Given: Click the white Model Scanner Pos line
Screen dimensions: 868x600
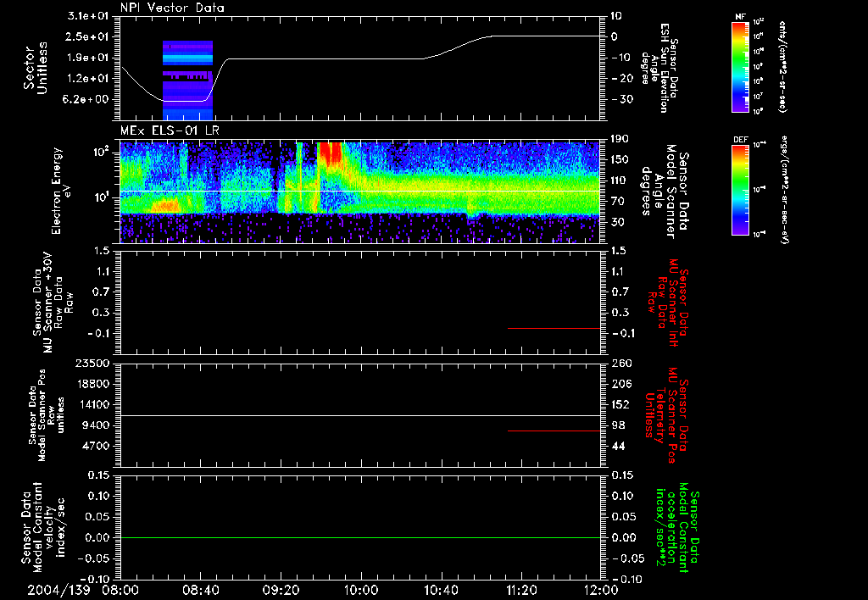Looking at the screenshot, I should pos(360,416).
